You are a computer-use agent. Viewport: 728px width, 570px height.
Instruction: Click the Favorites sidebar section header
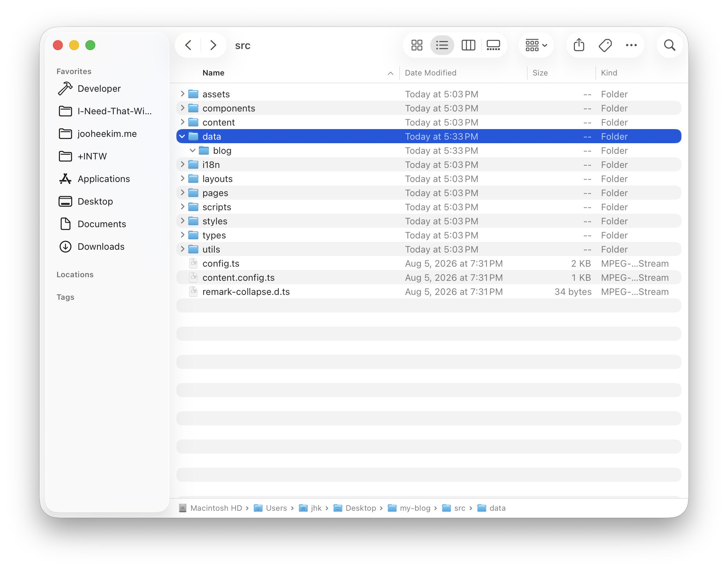tap(74, 71)
